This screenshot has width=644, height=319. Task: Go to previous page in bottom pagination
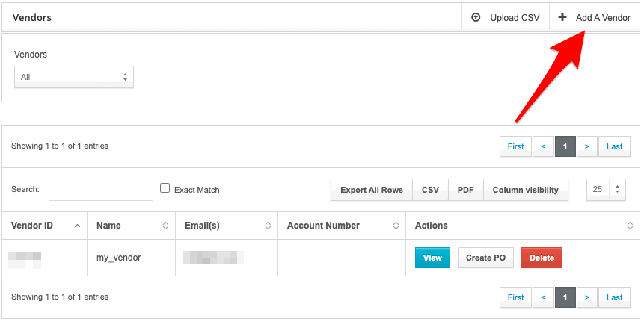(543, 297)
